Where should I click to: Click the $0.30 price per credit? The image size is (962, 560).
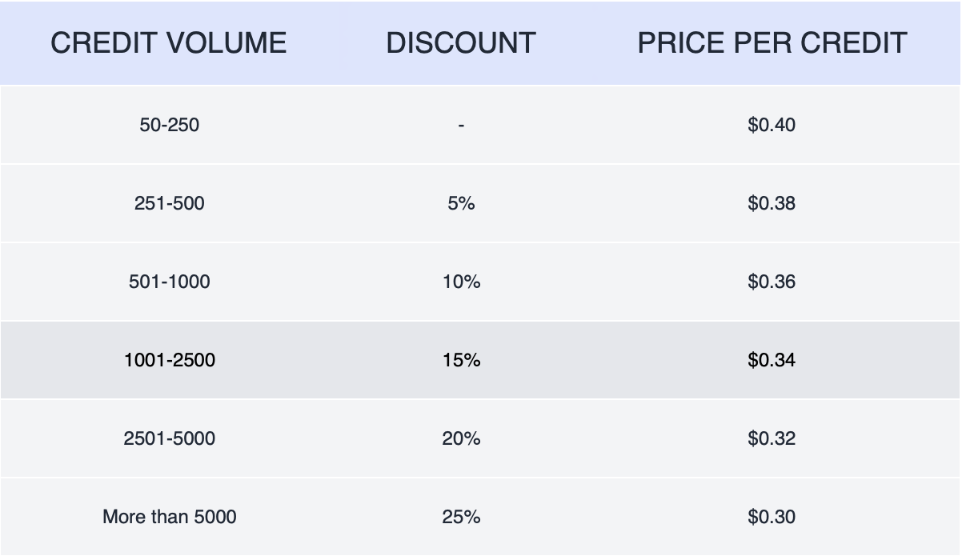[x=772, y=517]
